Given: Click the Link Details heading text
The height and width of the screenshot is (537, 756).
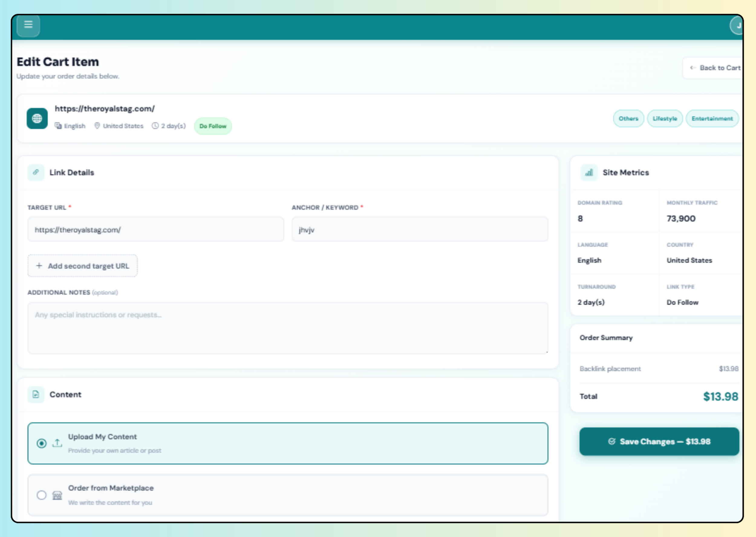Looking at the screenshot, I should pos(72,172).
